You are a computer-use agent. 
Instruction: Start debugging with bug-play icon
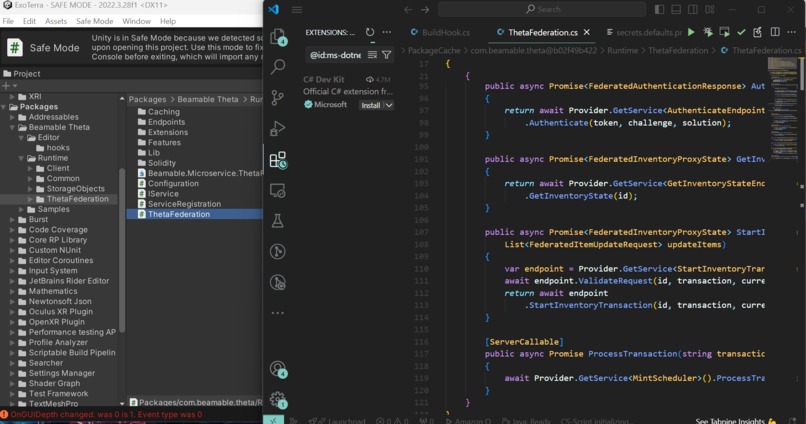(708, 32)
